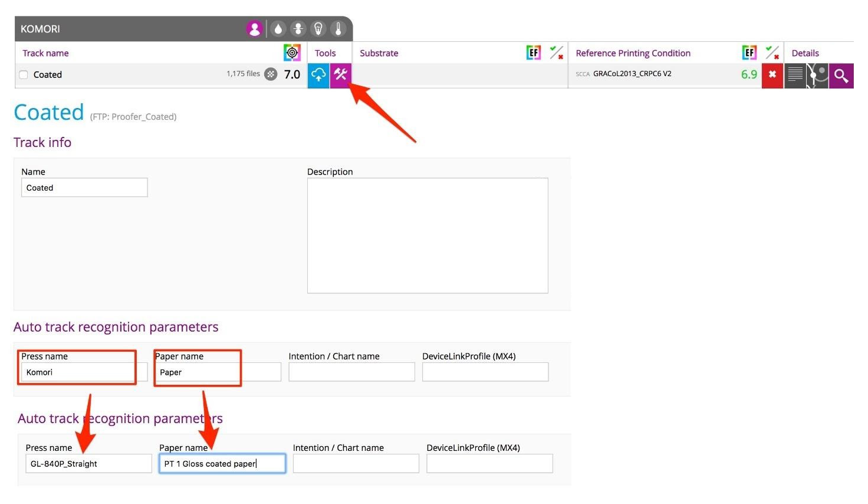This screenshot has height=504, width=868.
Task: Click the Coated track name in row
Action: (x=48, y=75)
